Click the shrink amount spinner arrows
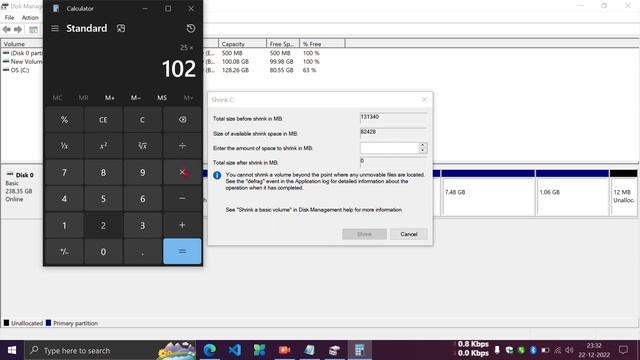Viewport: 640px width, 360px height. tap(423, 148)
